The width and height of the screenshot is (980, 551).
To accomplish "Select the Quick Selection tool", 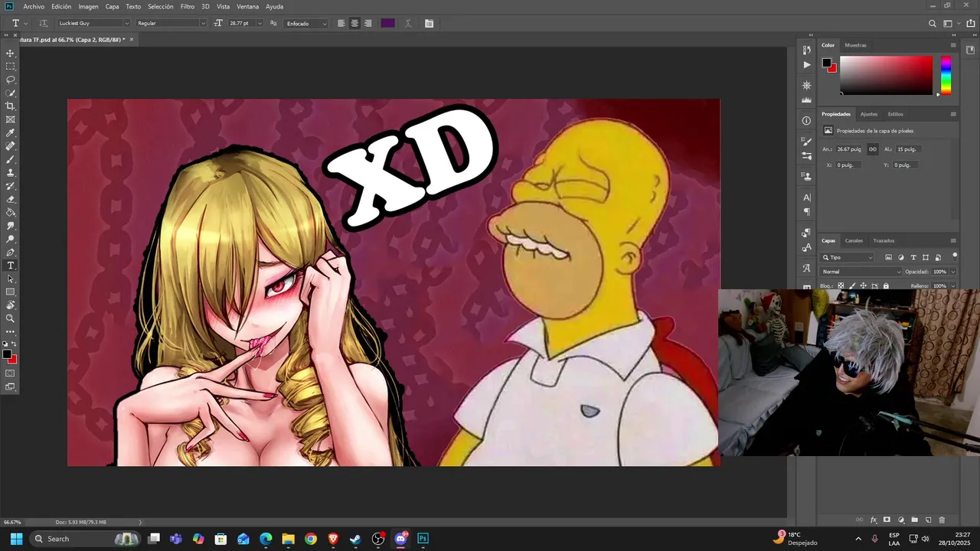I will pyautogui.click(x=11, y=93).
